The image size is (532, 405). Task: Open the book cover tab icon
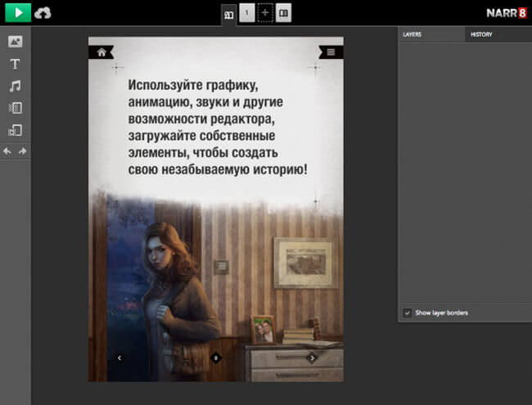click(228, 15)
